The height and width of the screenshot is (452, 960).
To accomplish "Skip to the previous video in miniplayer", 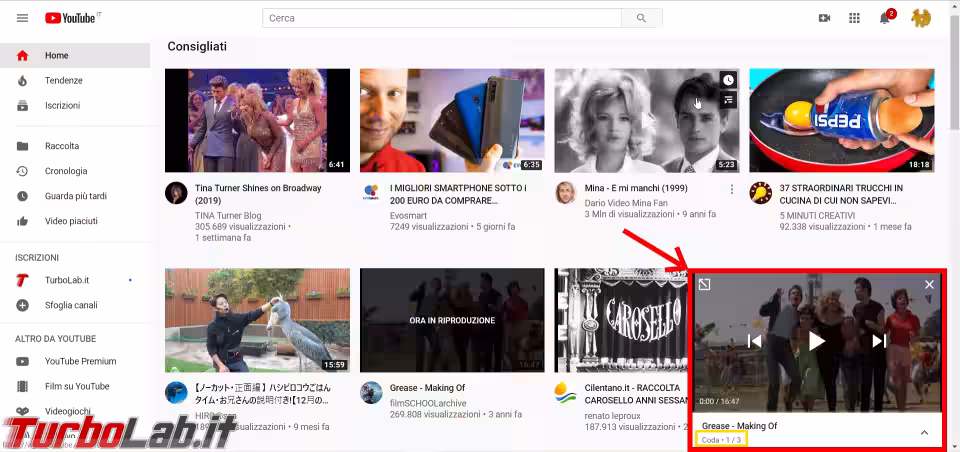I will click(x=754, y=341).
